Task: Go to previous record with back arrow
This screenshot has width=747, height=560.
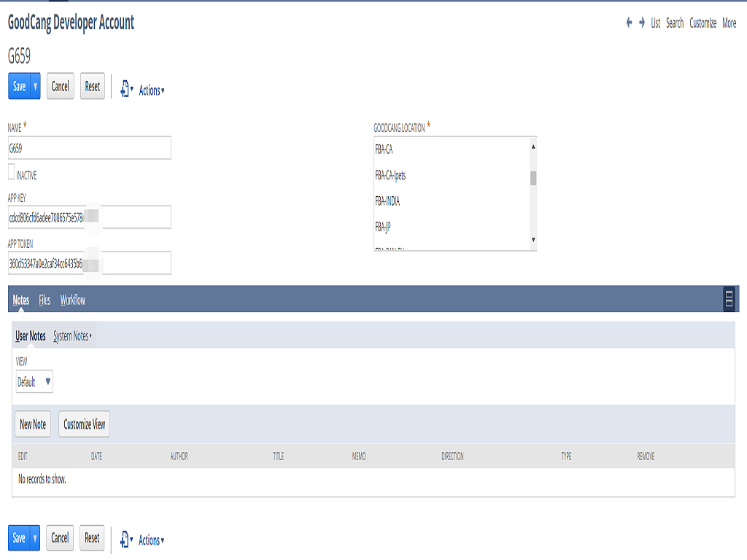Action: point(629,23)
